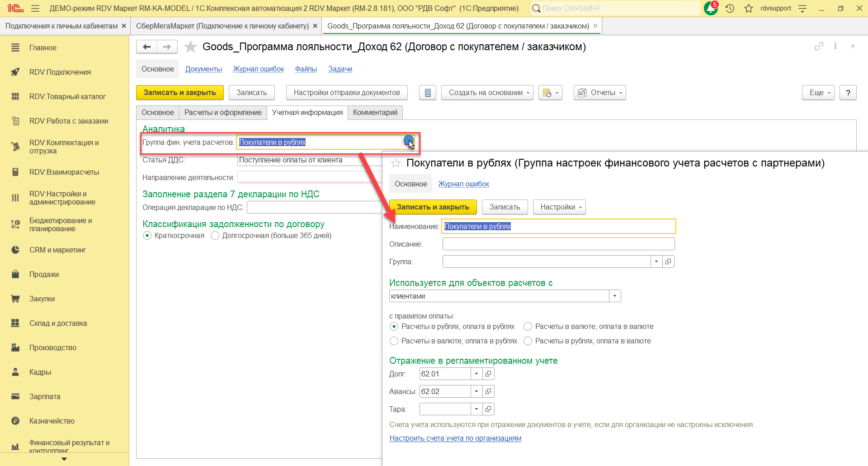This screenshot has width=868, height=466.
Task: Click Настройки отправки документов button
Action: (346, 93)
